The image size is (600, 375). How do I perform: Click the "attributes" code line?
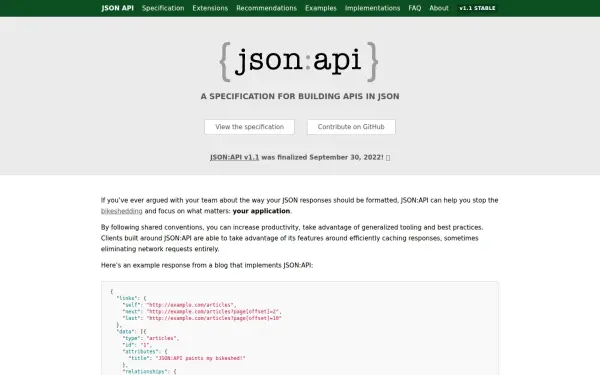(x=145, y=351)
